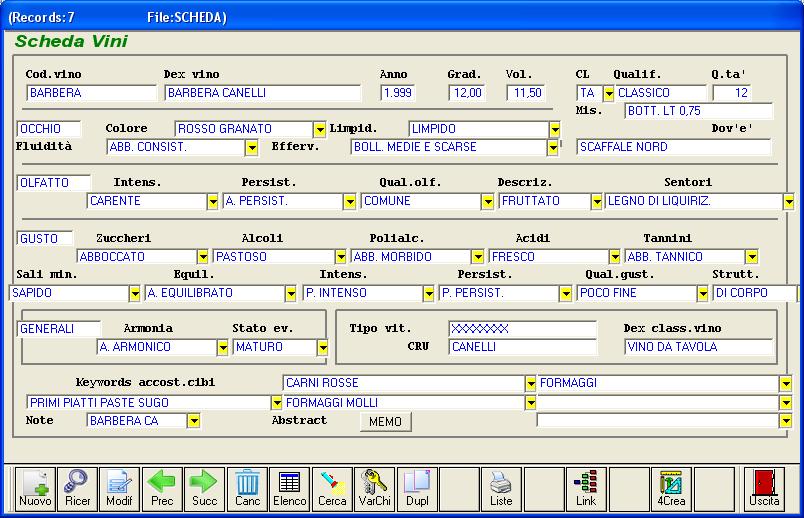
Task: Expand the Persist. A. PERSIST. dropdown
Action: click(x=350, y=202)
